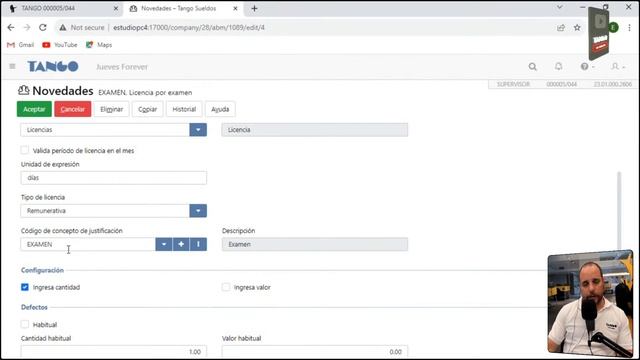Reload the current page
Screen dimensions: 640x360
pyautogui.click(x=42, y=27)
